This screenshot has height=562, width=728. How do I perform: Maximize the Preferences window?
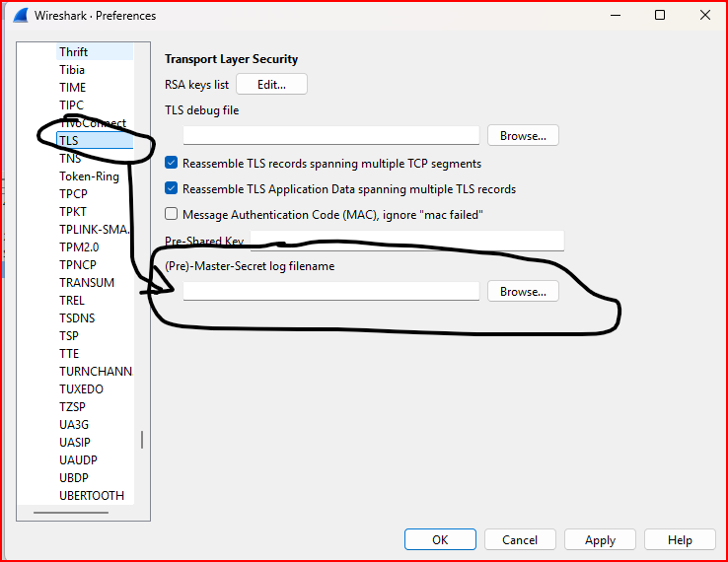(x=660, y=16)
